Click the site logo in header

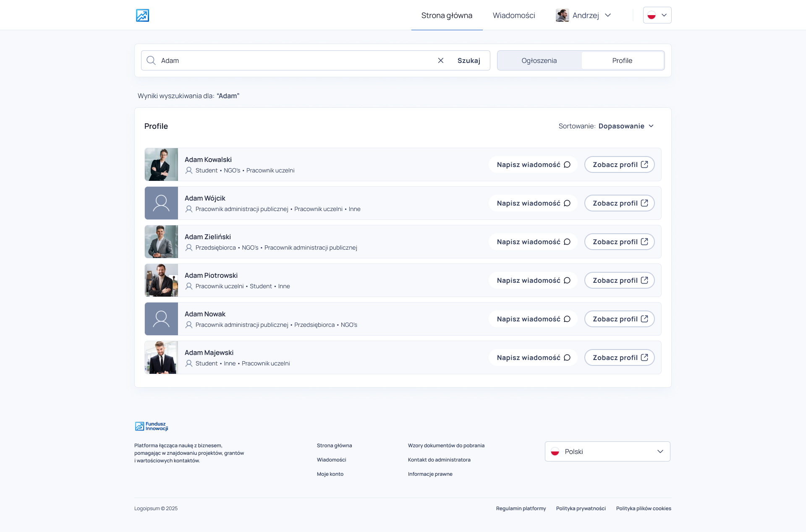[142, 15]
